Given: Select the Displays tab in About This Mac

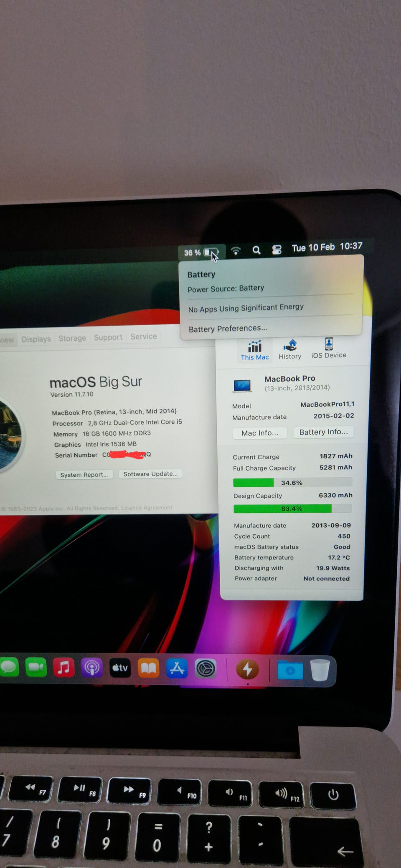Looking at the screenshot, I should point(36,339).
